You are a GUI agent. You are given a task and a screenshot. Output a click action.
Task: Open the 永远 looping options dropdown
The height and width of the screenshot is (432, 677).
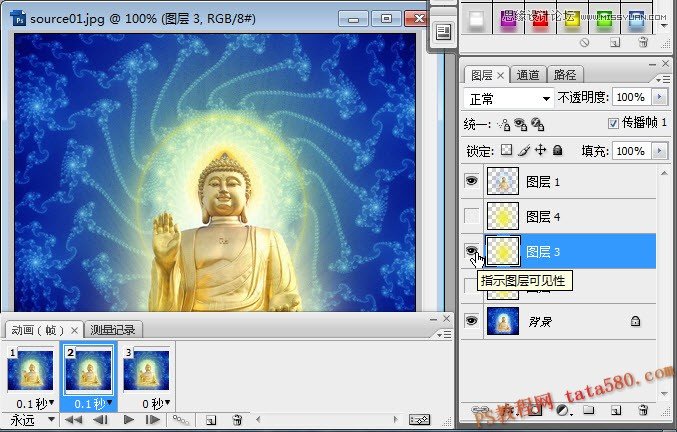point(32,420)
